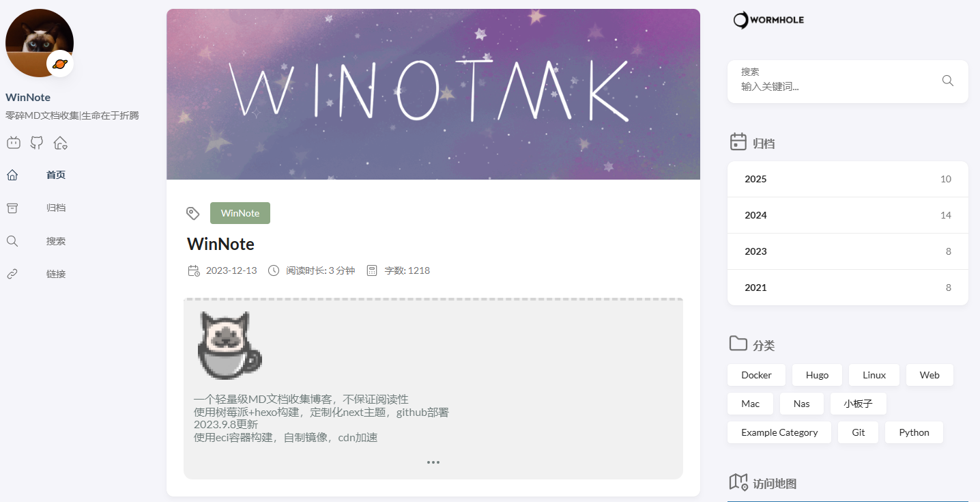Click the planet emoji badge on avatar
Image resolution: width=980 pixels, height=502 pixels.
(60, 64)
